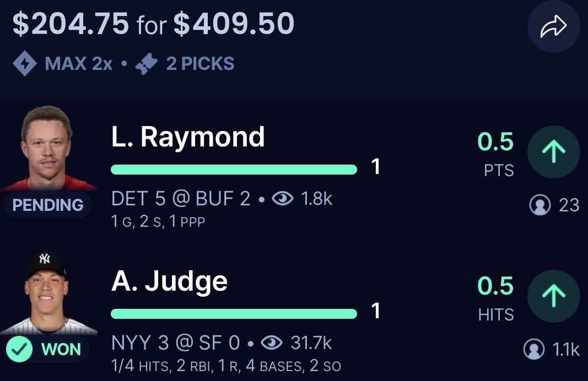Open the A. Judge player name
588x381 pixels.
(x=169, y=281)
